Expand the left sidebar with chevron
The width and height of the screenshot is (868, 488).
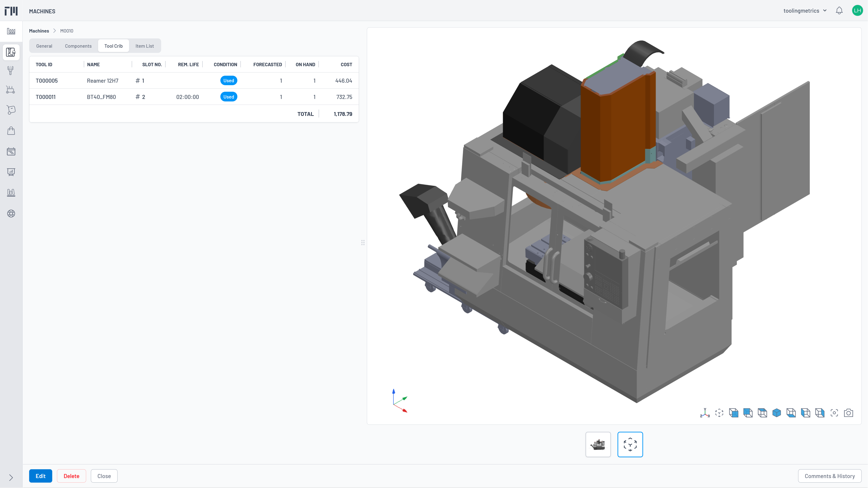click(x=11, y=478)
